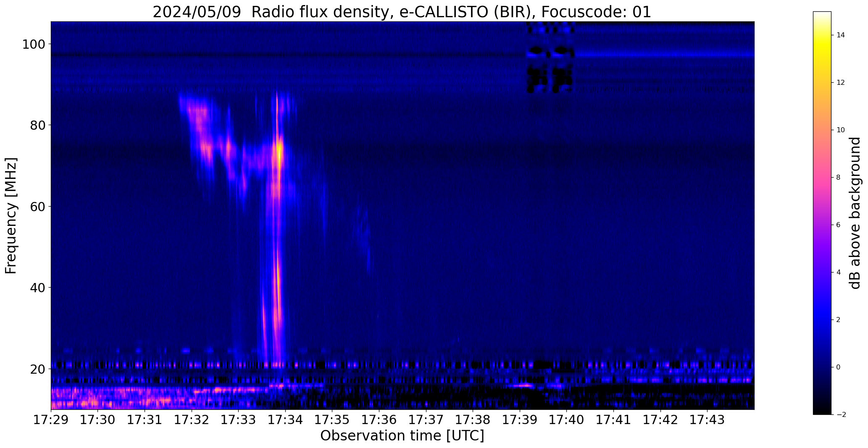Click the plot title mentioning e-CALLISTO (BIR)
This screenshot has height=448, width=868.
(x=402, y=12)
